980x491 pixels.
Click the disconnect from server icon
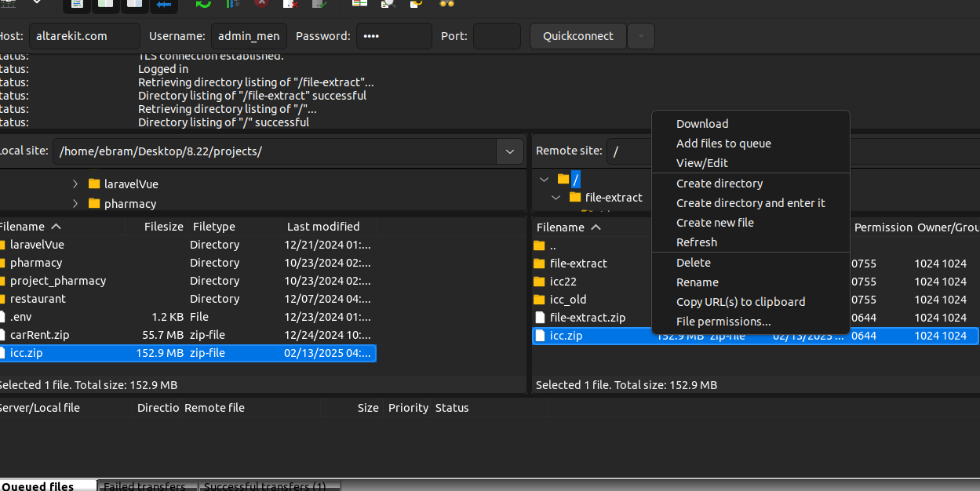pos(290,4)
